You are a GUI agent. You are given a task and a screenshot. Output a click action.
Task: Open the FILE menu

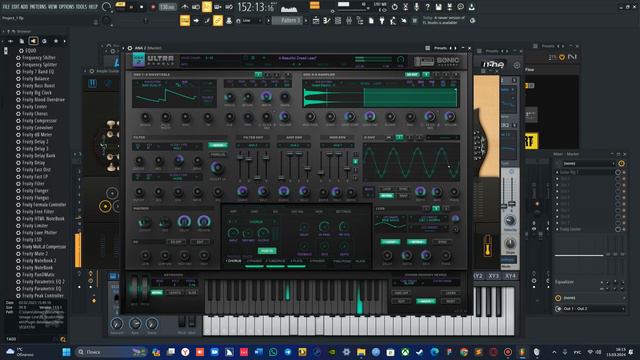[6, 7]
